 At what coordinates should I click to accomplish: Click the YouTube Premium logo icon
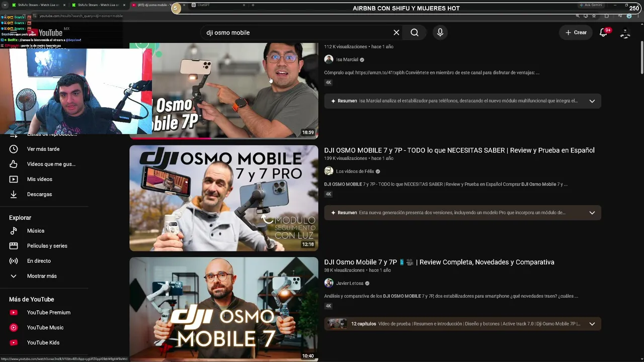point(14,313)
